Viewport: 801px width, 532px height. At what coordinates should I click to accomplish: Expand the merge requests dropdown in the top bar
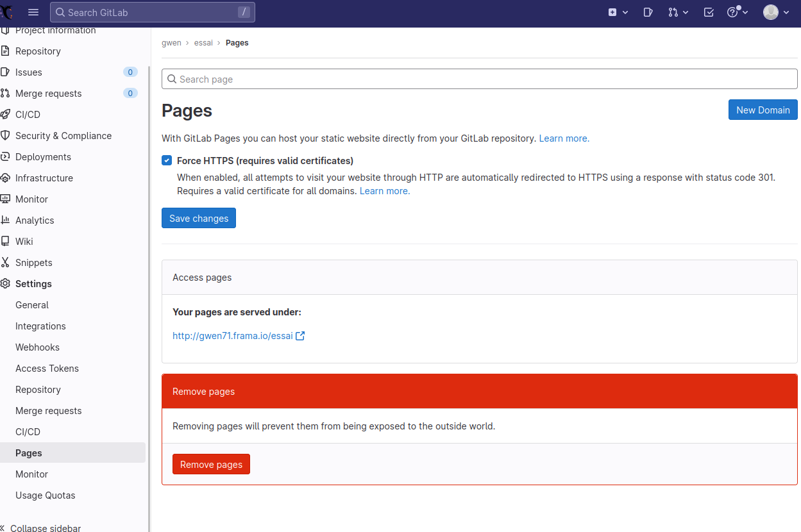[x=678, y=12]
